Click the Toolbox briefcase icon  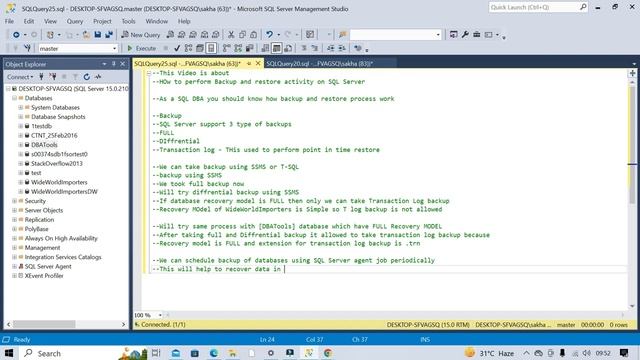pos(476,35)
